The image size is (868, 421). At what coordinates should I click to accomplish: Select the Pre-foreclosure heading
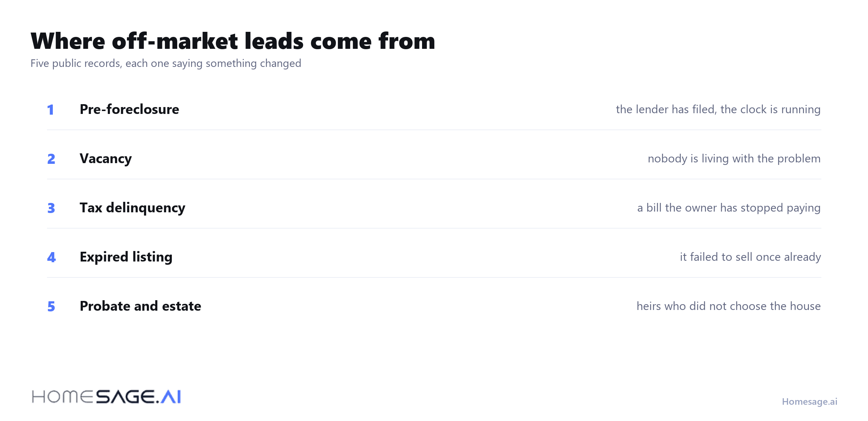coord(129,109)
